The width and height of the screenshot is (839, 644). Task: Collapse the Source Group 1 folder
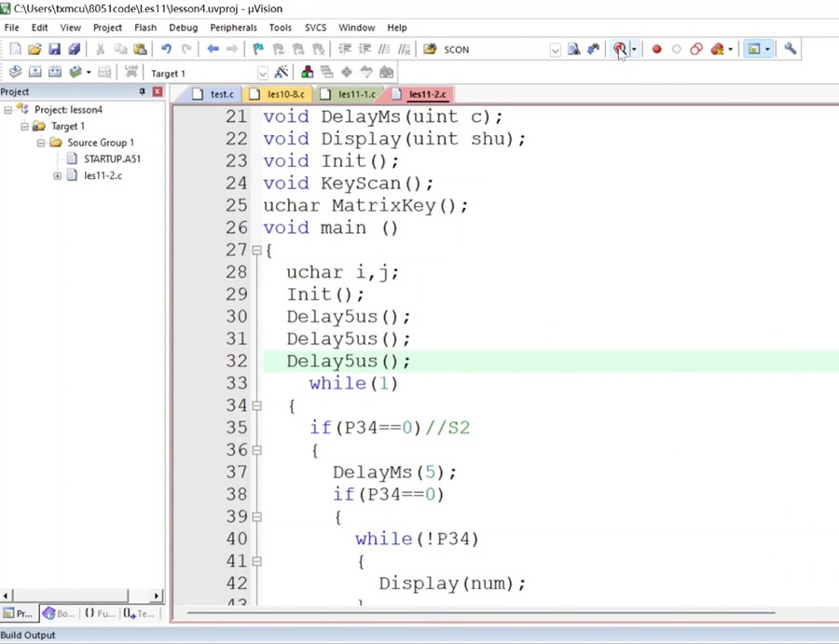(41, 143)
